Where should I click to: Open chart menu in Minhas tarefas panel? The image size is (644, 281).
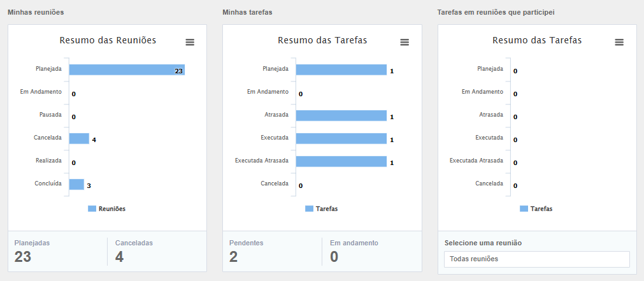click(404, 42)
